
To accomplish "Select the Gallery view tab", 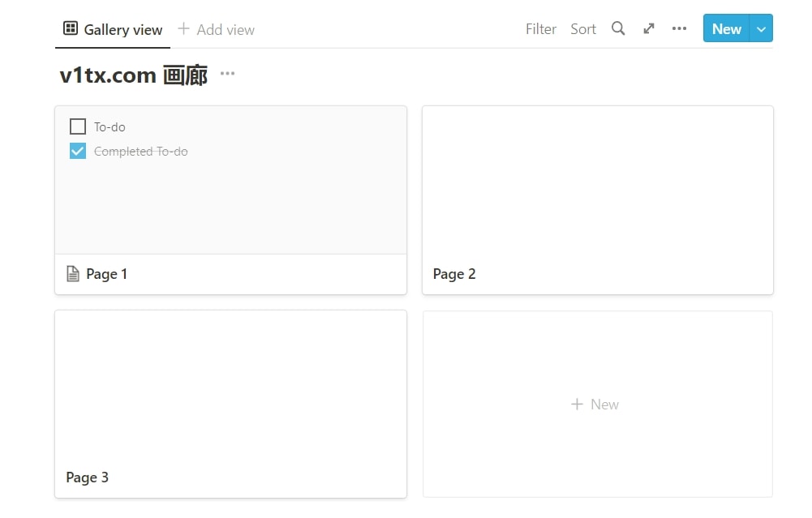I will 122,30.
